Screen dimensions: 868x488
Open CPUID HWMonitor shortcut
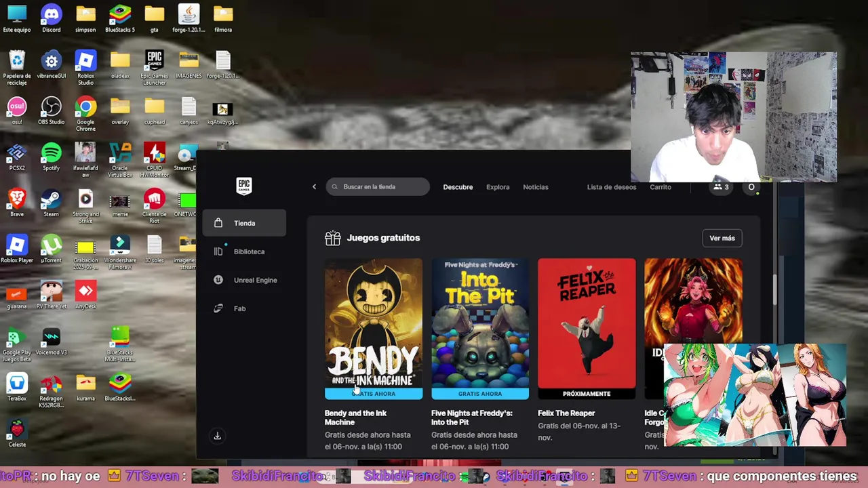[154, 160]
